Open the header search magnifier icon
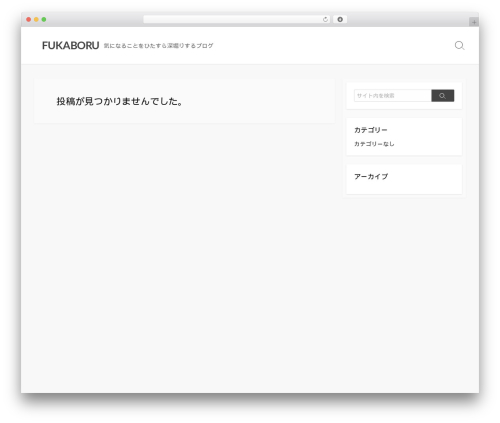The height and width of the screenshot is (423, 500). click(x=459, y=45)
